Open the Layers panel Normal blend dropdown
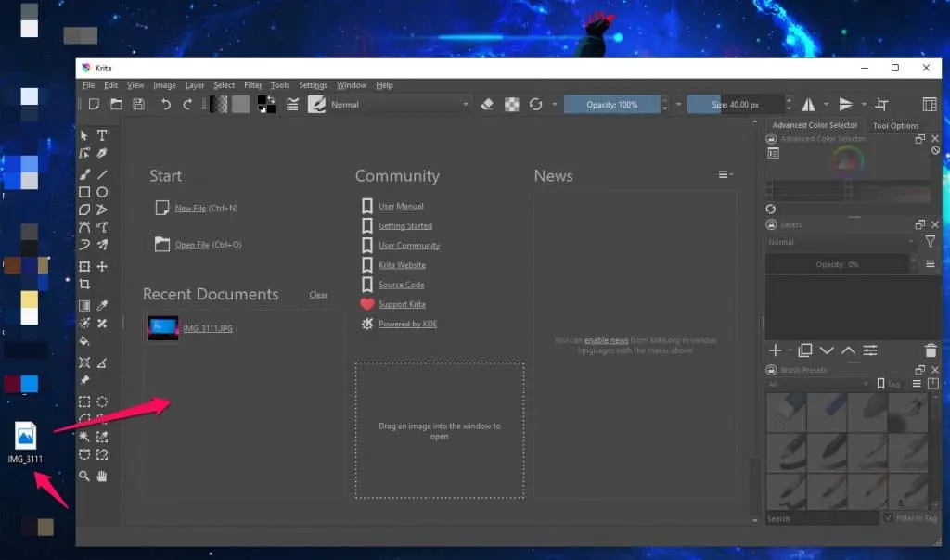Viewport: 950px width, 560px height. click(841, 242)
